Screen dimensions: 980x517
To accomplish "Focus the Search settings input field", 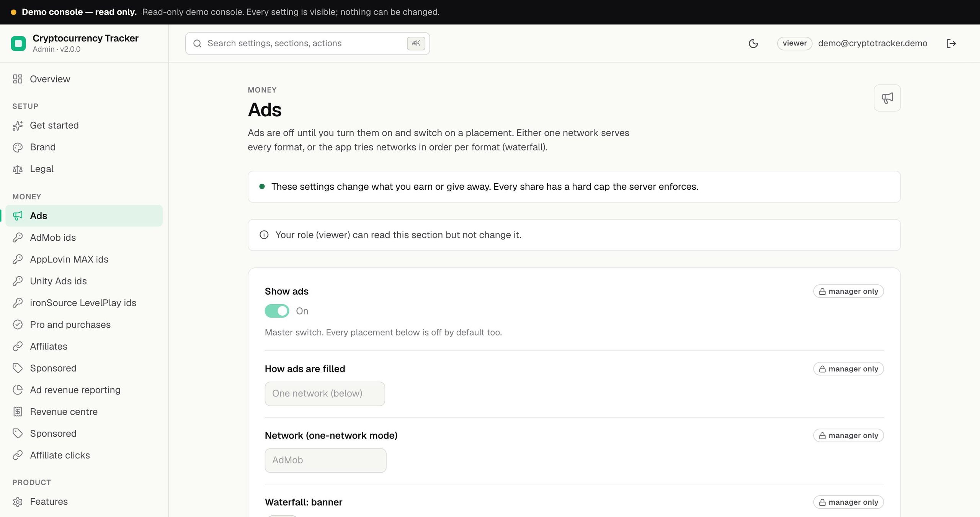I will 307,44.
